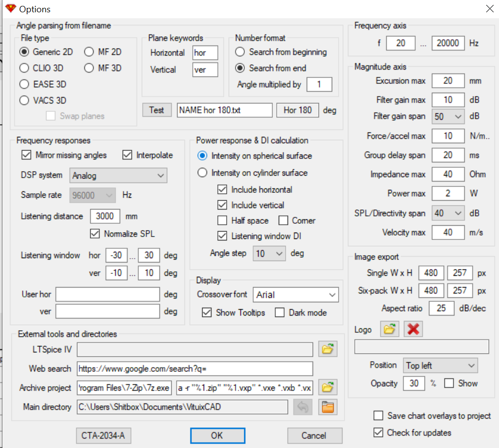Click the Listening distance input field
The image size is (499, 448).
(105, 216)
